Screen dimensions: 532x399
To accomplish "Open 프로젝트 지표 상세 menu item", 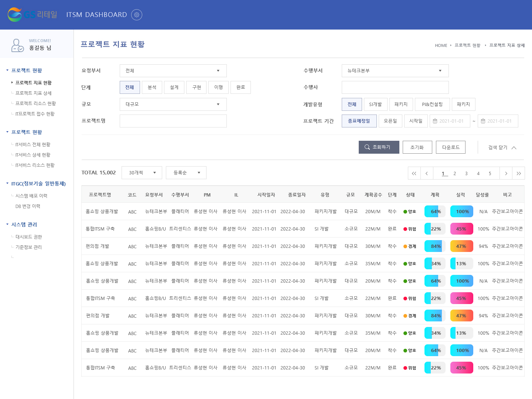I will [33, 93].
